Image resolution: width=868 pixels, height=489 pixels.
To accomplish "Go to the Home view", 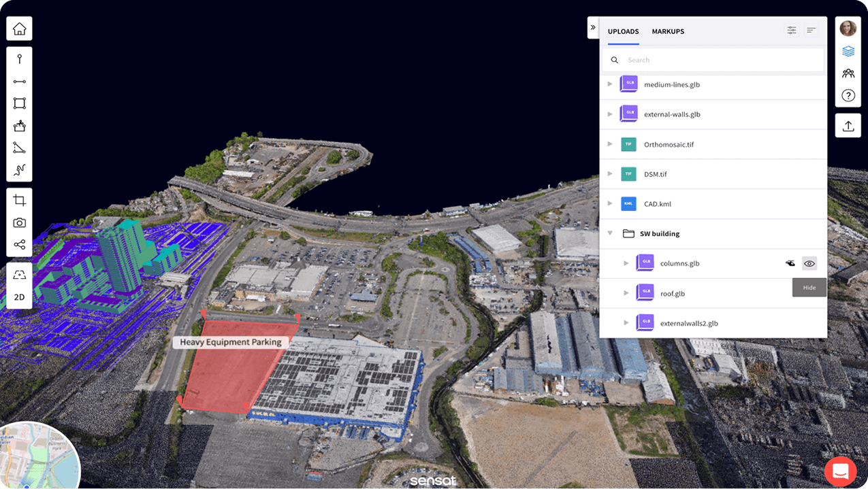I will pos(19,29).
